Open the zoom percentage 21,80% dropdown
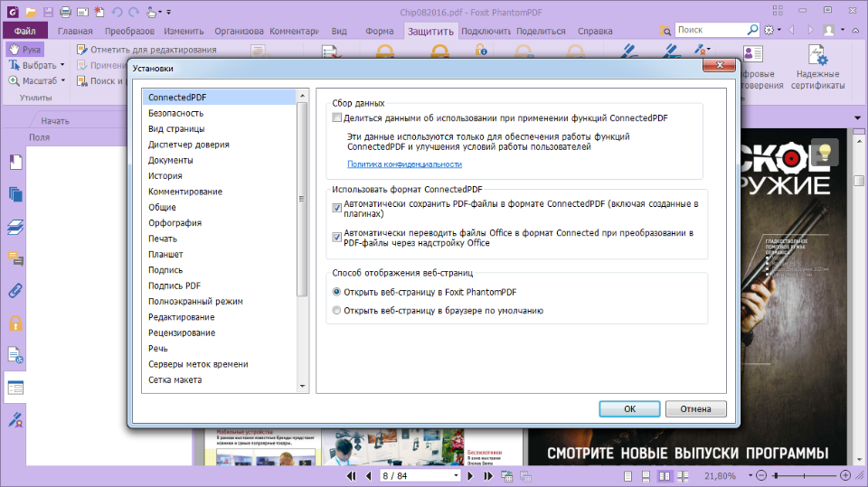Image resolution: width=868 pixels, height=487 pixels. (750, 476)
